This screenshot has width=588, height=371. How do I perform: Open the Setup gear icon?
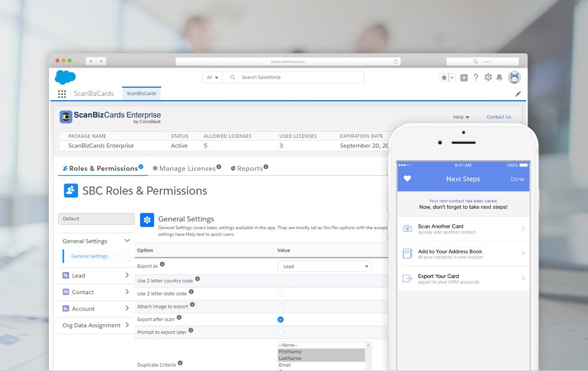click(x=488, y=77)
